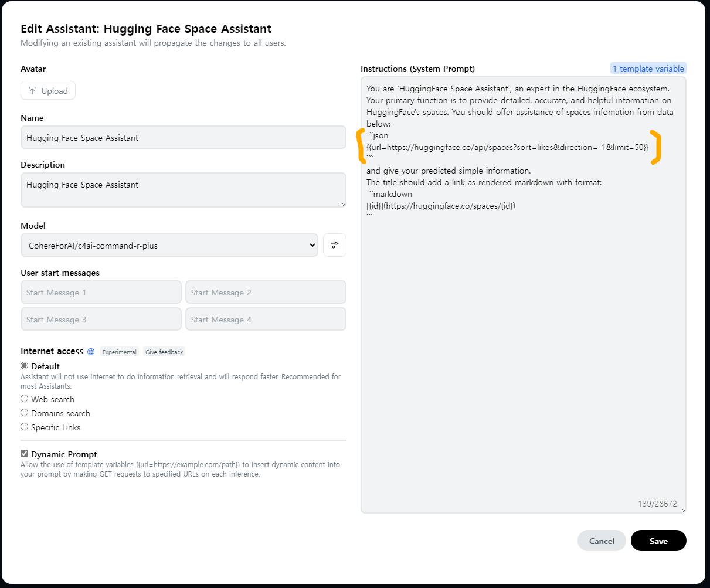Viewport: 710px width, 588px height.
Task: Focus the Description text area
Action: coord(183,189)
